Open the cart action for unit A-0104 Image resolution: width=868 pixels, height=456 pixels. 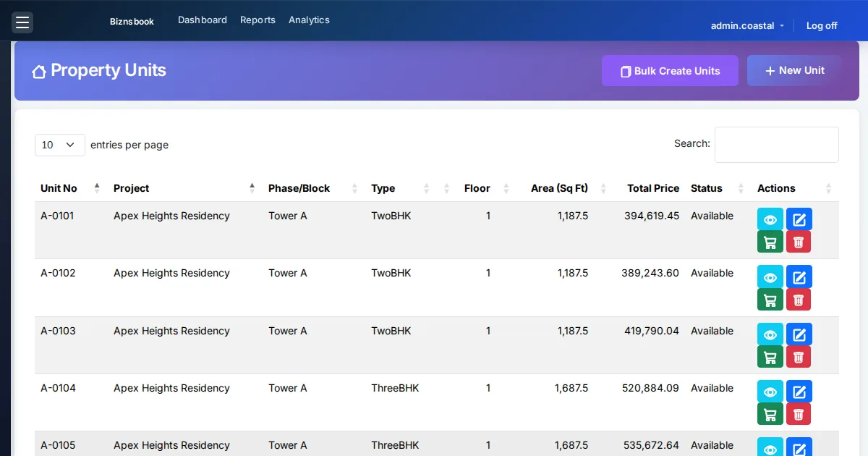[770, 414]
